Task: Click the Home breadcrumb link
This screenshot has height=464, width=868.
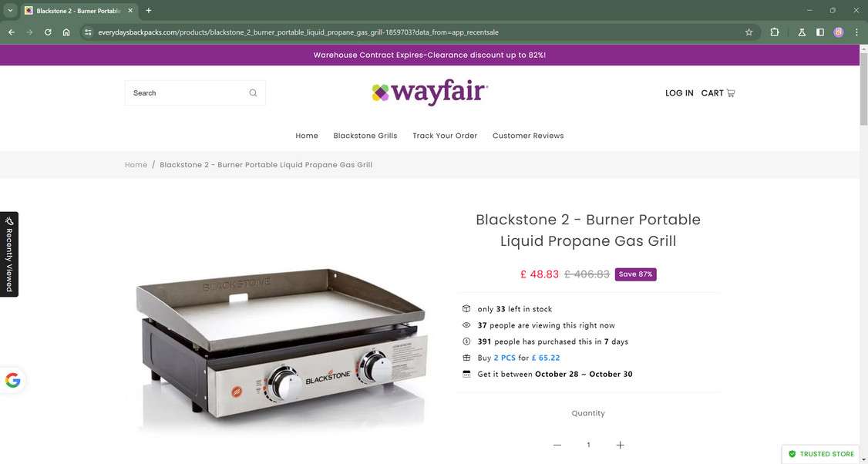Action: pyautogui.click(x=136, y=165)
